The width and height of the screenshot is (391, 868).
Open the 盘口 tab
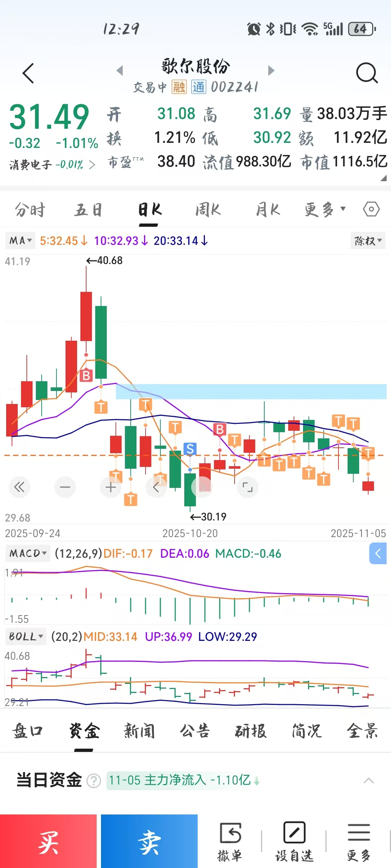coord(28,731)
